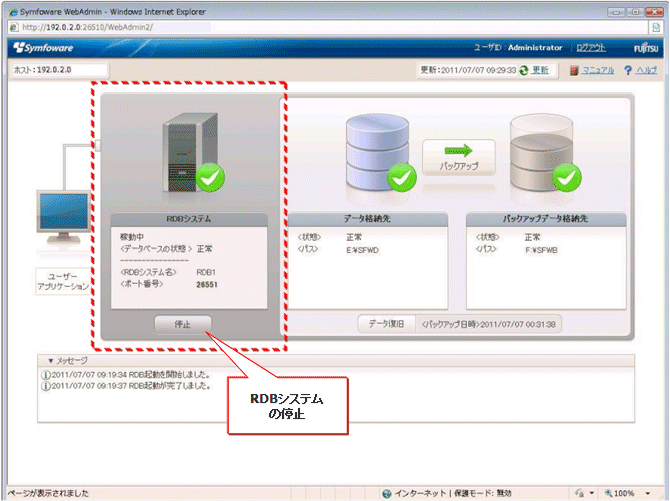Screen dimensions: 670x501
Task: Click the RDB system server icon
Action: click(190, 152)
